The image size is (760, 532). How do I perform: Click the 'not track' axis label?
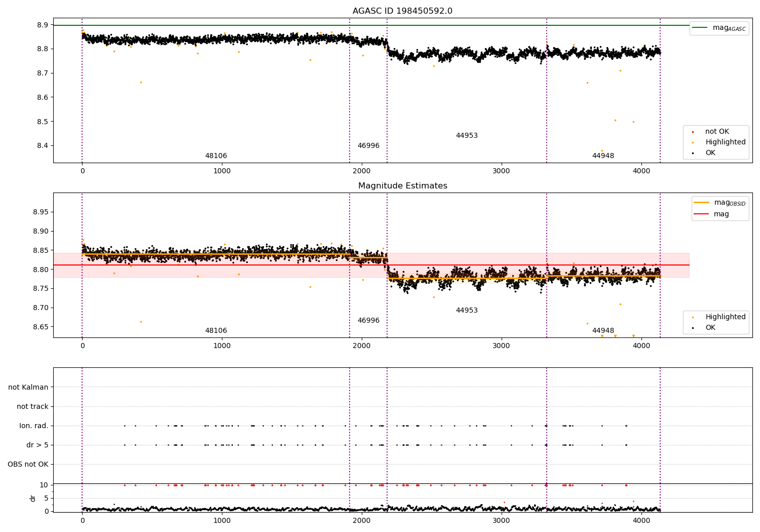pos(32,407)
